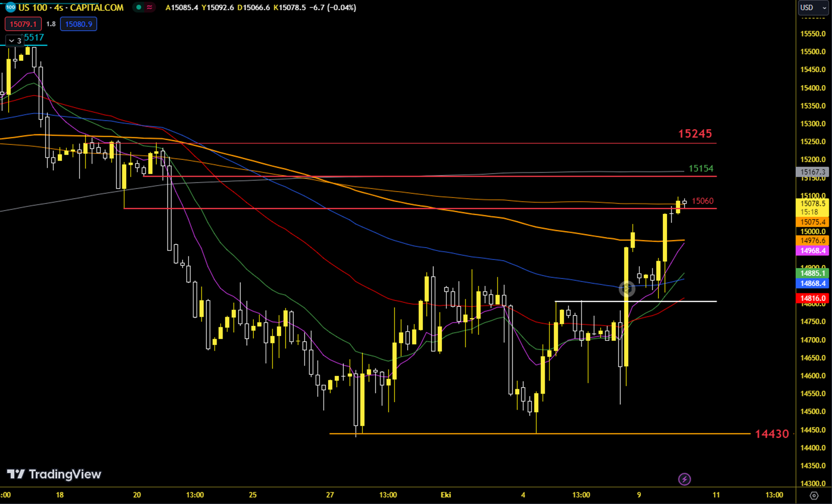Click the 27 date label on the time axis

[330, 495]
